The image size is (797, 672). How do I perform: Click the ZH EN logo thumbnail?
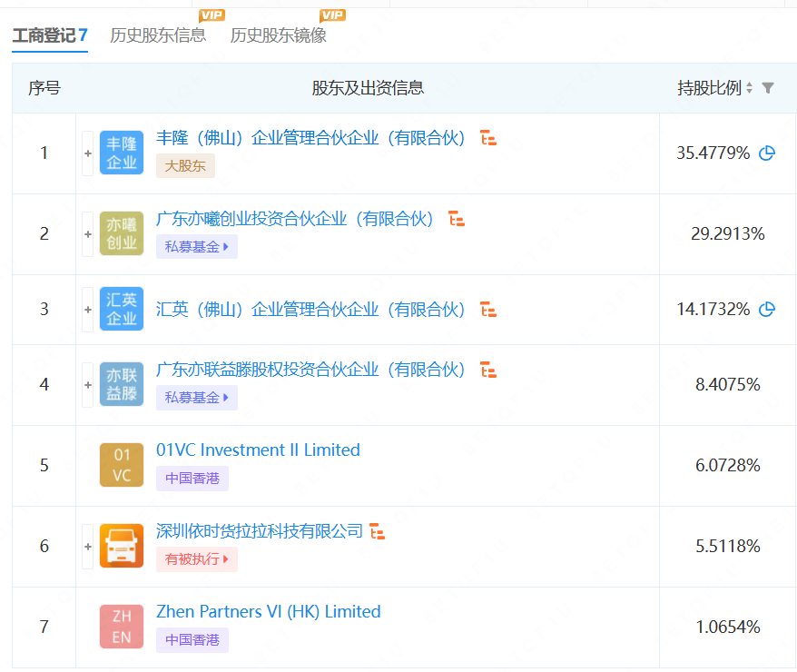[122, 627]
